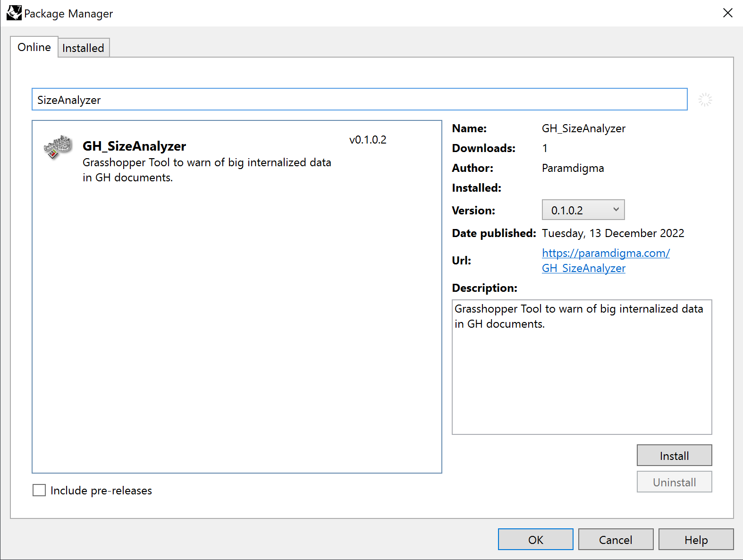The width and height of the screenshot is (743, 560).
Task: Click the Cancel button
Action: (616, 540)
